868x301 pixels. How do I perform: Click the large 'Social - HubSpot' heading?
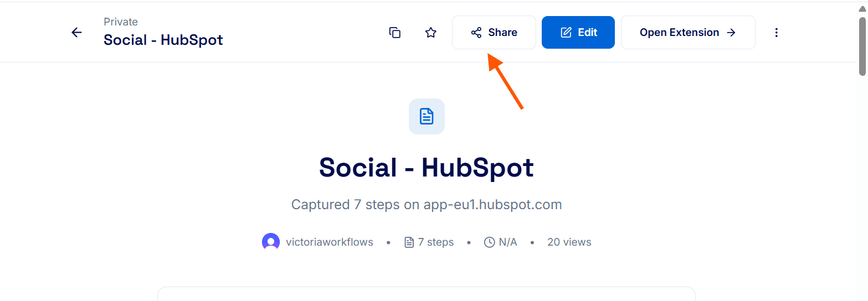427,167
